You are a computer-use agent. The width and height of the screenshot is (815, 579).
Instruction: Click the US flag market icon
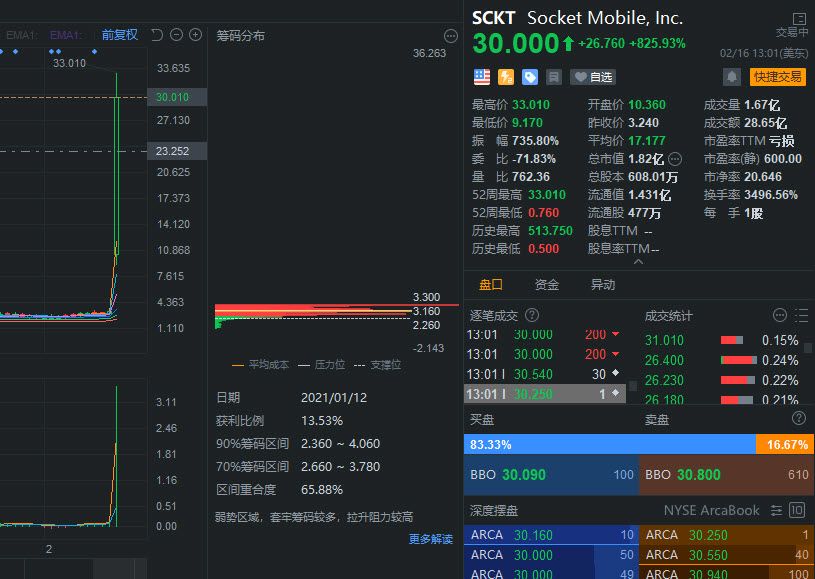[482, 77]
